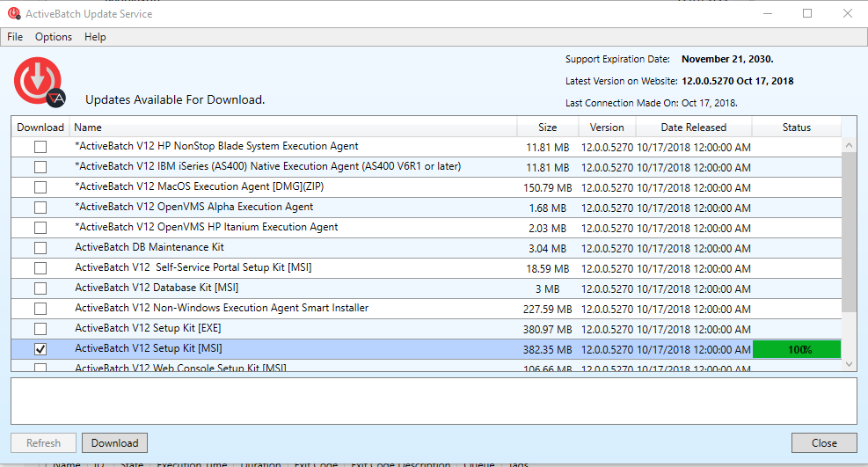Close the window with the title bar X

(848, 13)
